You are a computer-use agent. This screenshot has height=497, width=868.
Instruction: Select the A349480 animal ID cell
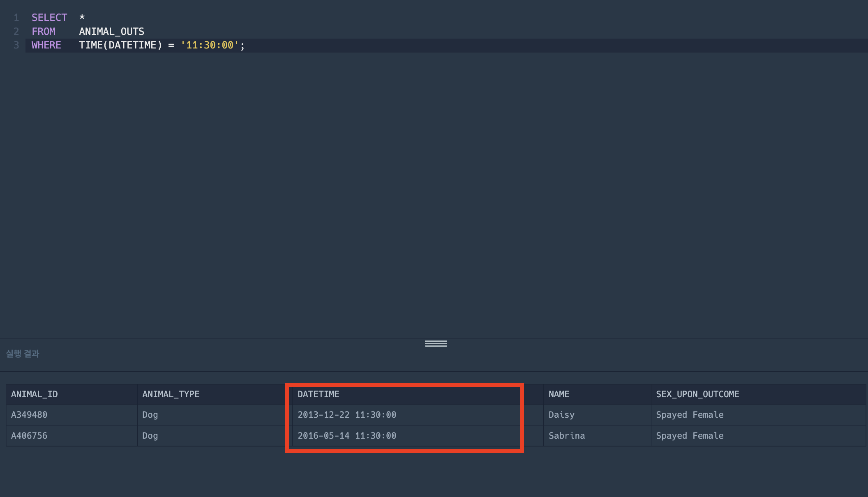click(29, 415)
